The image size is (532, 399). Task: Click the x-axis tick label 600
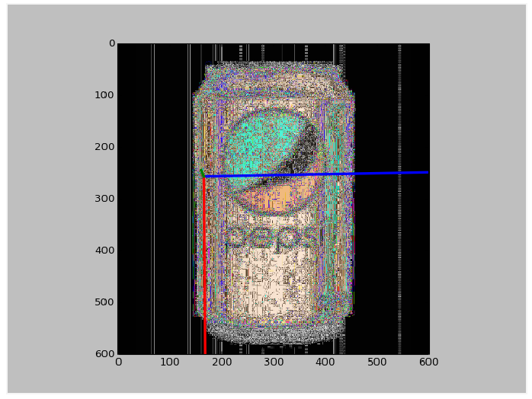tap(429, 362)
